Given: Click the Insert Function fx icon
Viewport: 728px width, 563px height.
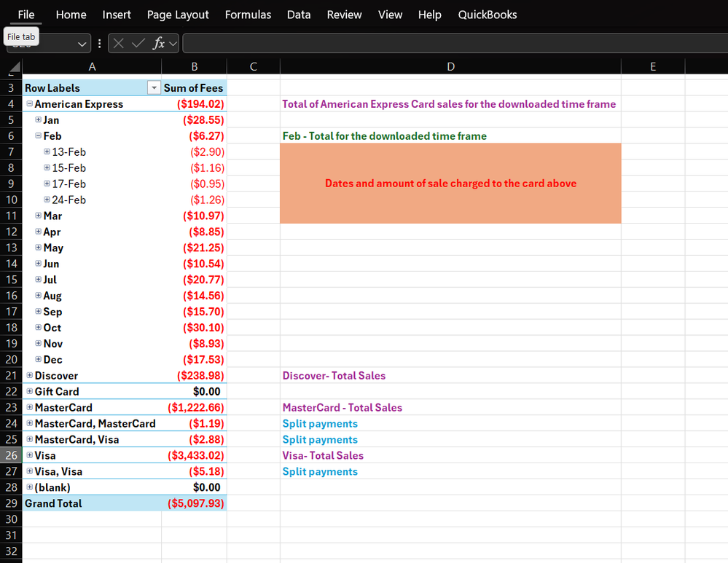Looking at the screenshot, I should pos(159,43).
